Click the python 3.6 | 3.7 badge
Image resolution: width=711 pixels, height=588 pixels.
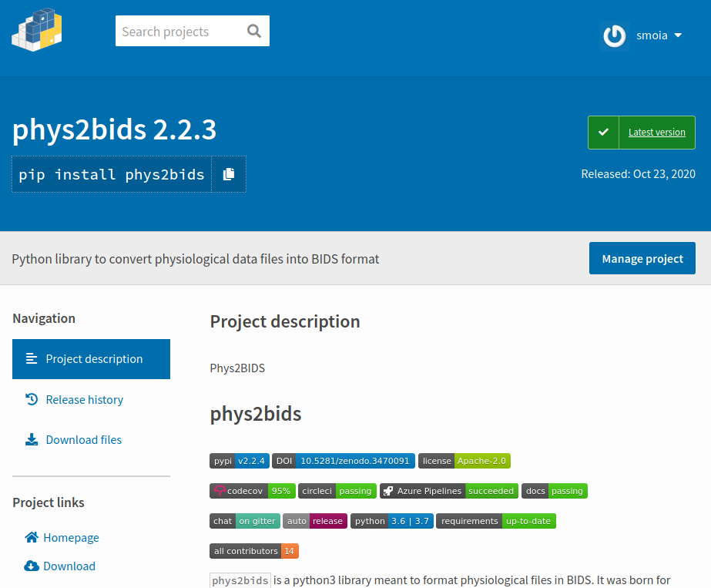pyautogui.click(x=392, y=521)
